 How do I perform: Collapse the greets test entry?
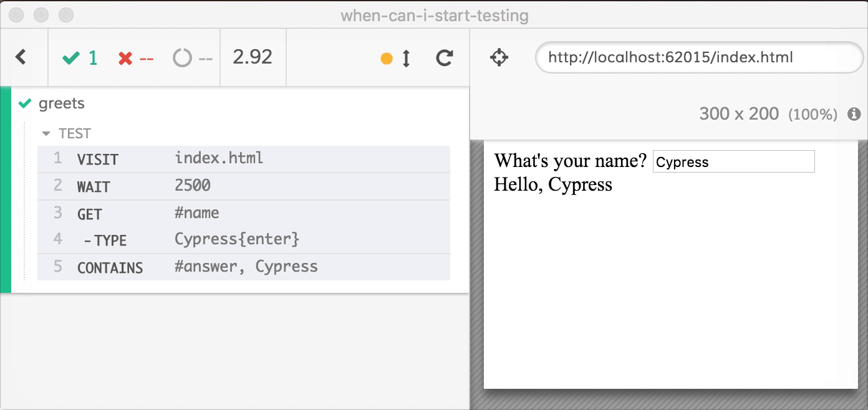tap(62, 103)
